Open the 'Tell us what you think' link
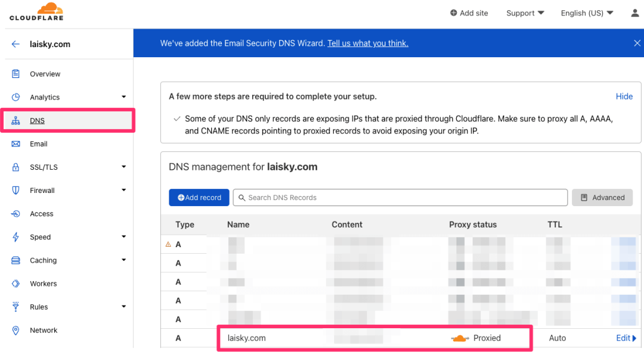The width and height of the screenshot is (644, 352). [x=367, y=43]
